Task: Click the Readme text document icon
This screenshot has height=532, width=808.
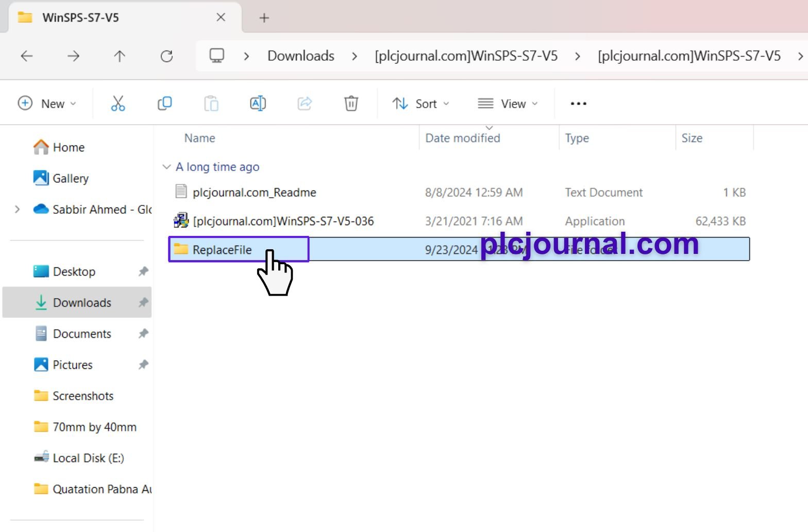Action: click(x=181, y=192)
